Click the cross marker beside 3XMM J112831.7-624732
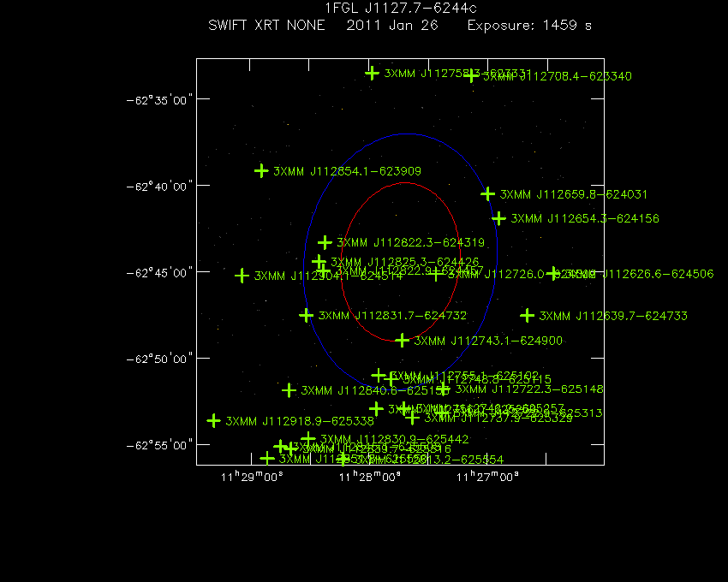 (306, 316)
